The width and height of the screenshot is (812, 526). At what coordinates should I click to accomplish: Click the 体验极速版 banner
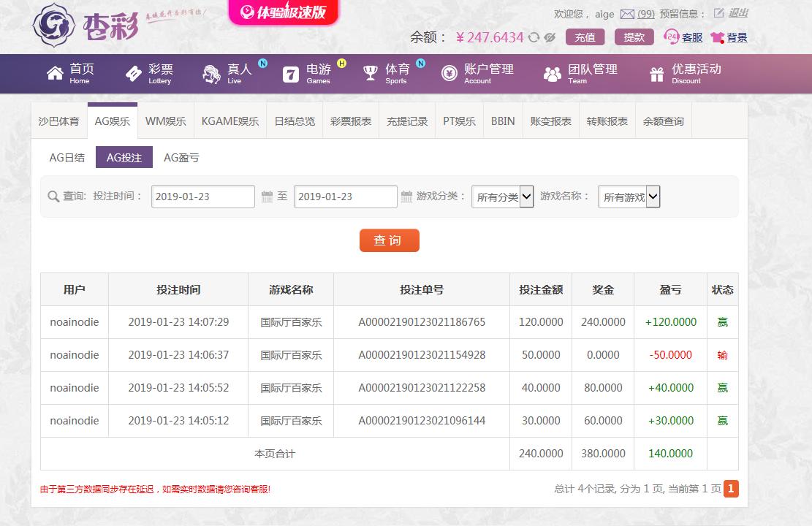click(284, 12)
